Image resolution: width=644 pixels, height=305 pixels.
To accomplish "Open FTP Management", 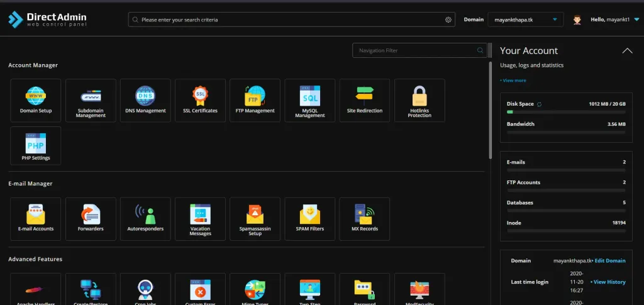I will click(255, 100).
